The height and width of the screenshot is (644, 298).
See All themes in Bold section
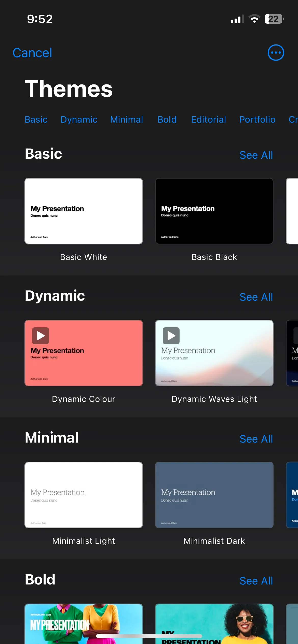(x=256, y=581)
